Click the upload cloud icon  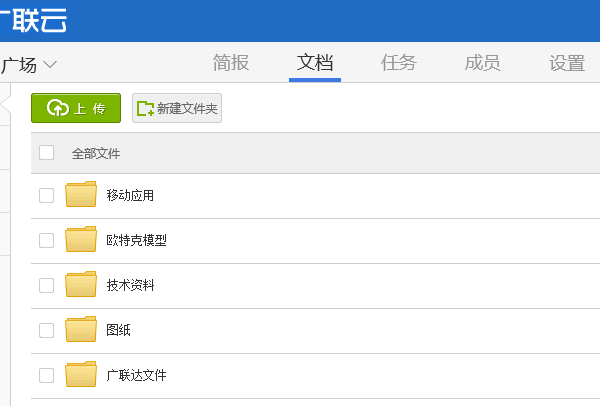(57, 108)
